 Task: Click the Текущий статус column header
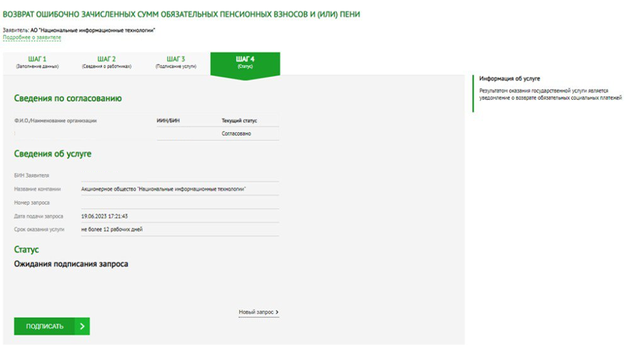[x=239, y=121]
